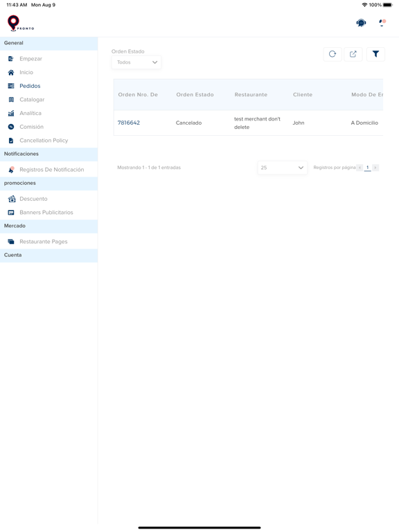Viewport: 399px width, 532px height.
Task: Open the filter funnel icon
Action: coord(375,54)
